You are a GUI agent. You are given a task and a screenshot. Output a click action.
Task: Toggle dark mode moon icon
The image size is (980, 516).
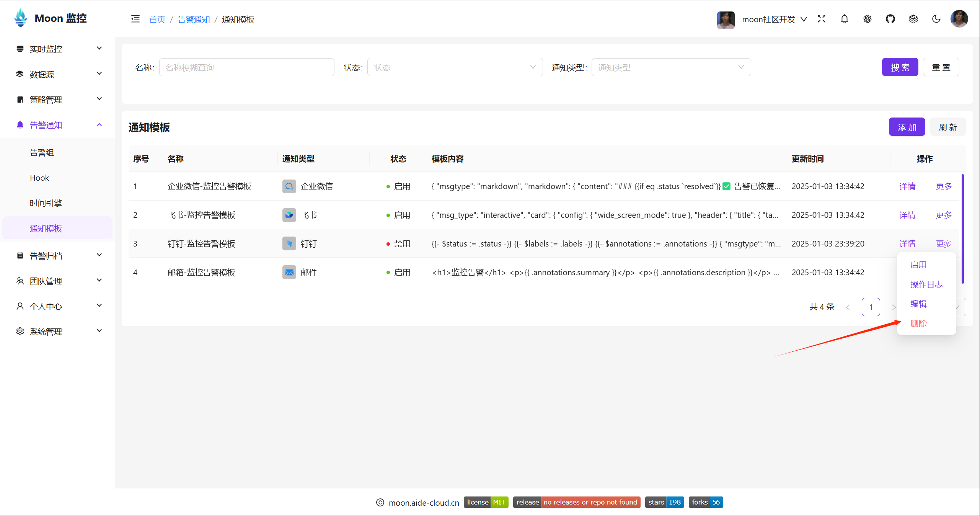935,19
